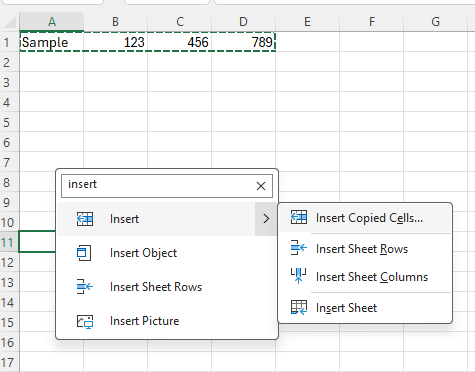Click the active cell A11

pyautogui.click(x=37, y=242)
